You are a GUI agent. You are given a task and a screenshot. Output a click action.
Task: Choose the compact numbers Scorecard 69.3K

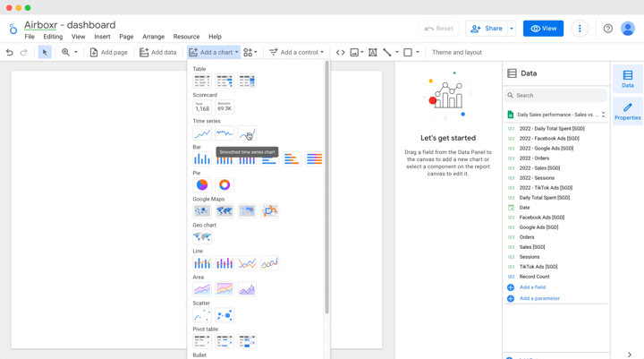225,107
